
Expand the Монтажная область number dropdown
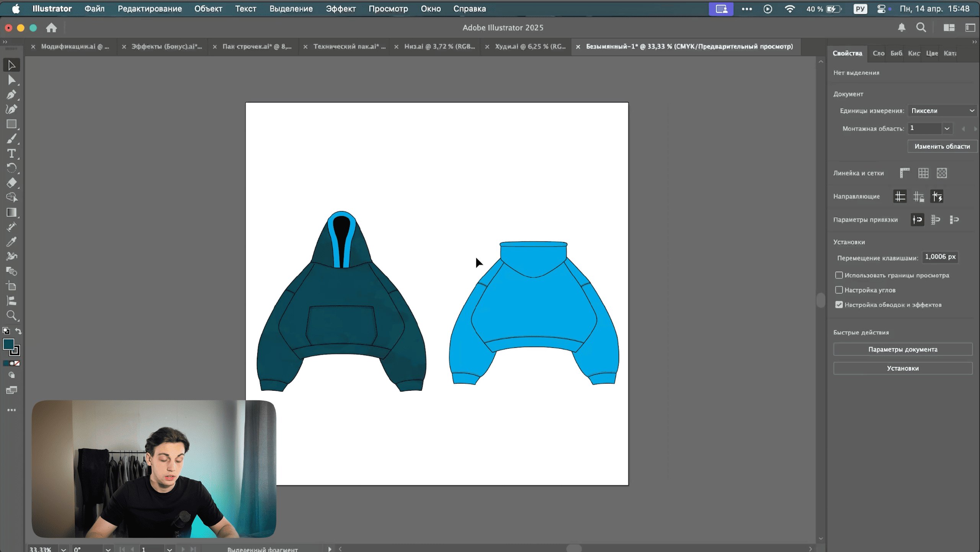[x=947, y=128]
